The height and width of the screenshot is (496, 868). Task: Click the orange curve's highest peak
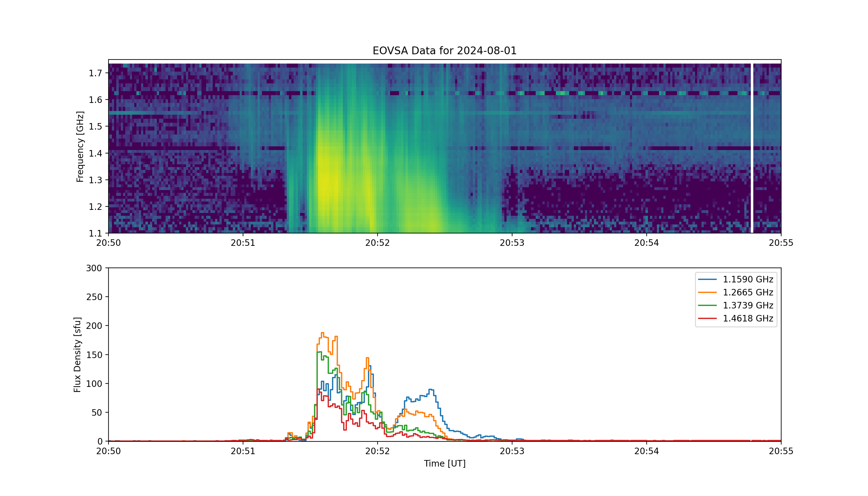point(322,333)
